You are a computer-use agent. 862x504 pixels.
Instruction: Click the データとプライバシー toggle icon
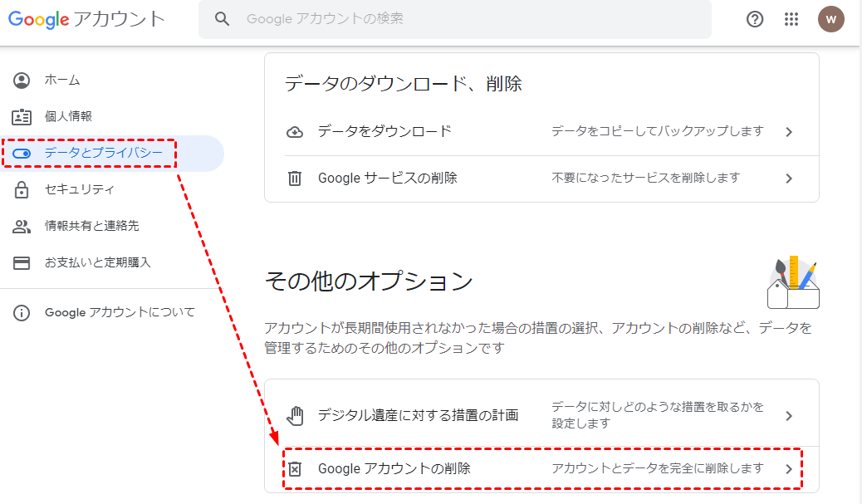[22, 154]
